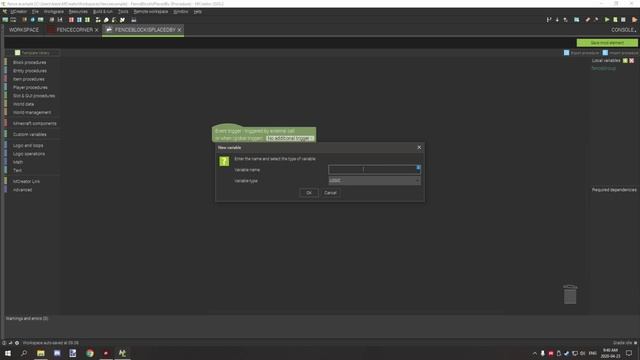Click Cancel in New variable dialog
Screen dimensions: 640x360
330,193
